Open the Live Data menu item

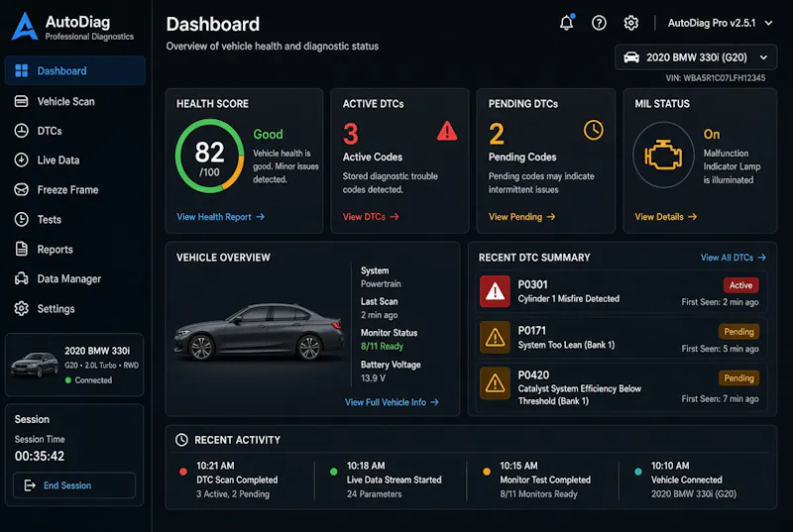[x=75, y=160]
